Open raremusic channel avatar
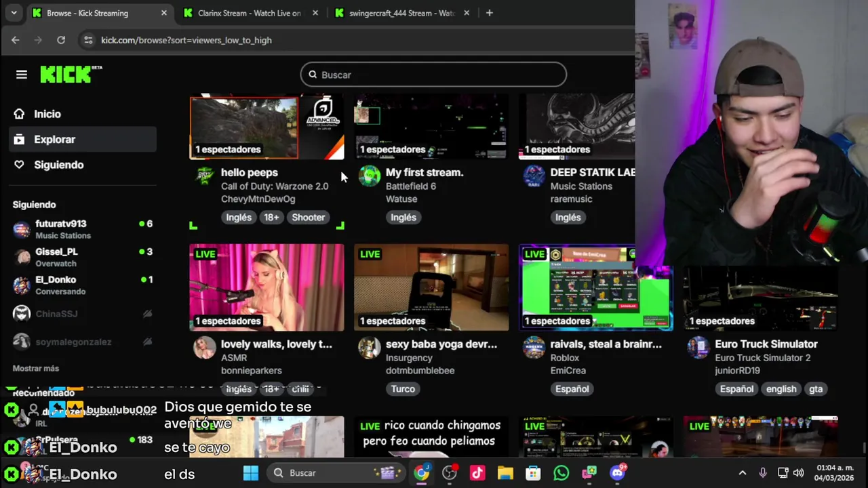The image size is (868, 488). click(534, 176)
